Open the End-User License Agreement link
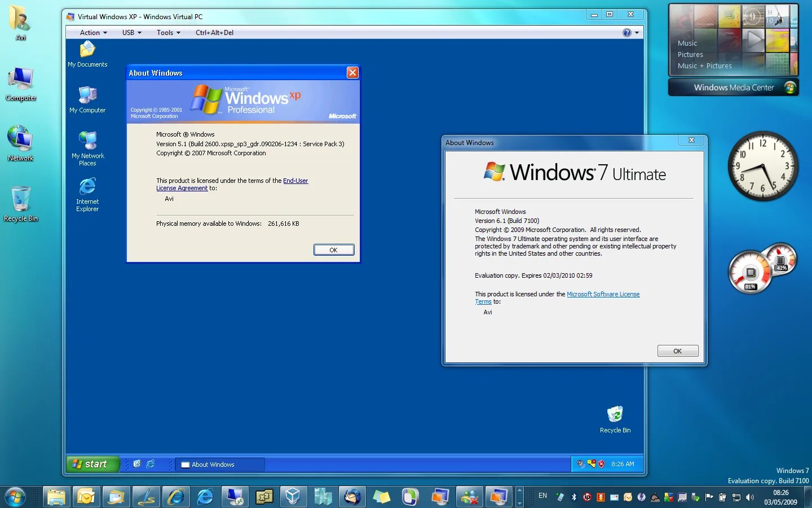The width and height of the screenshot is (812, 508). click(232, 185)
